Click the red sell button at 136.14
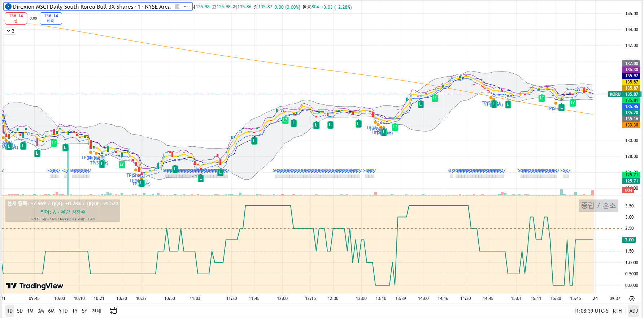 coord(16,18)
